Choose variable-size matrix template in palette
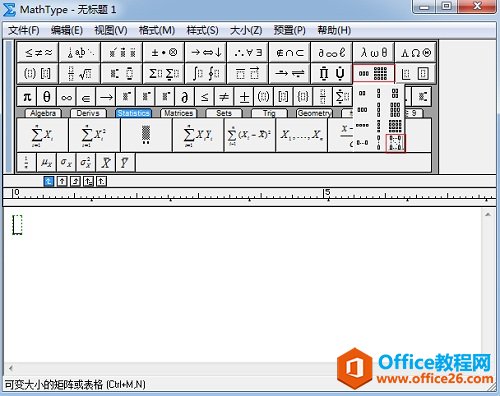Viewport: 500px width, 396px height. [x=395, y=143]
